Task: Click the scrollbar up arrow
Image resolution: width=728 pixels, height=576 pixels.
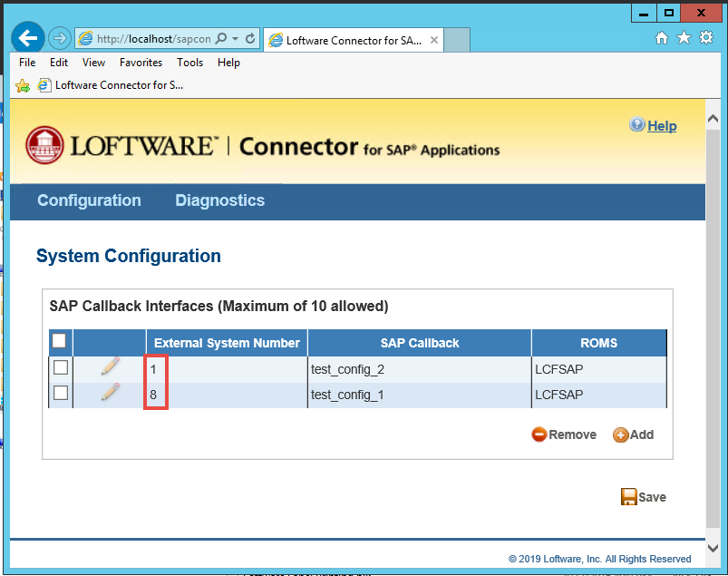Action: click(713, 119)
